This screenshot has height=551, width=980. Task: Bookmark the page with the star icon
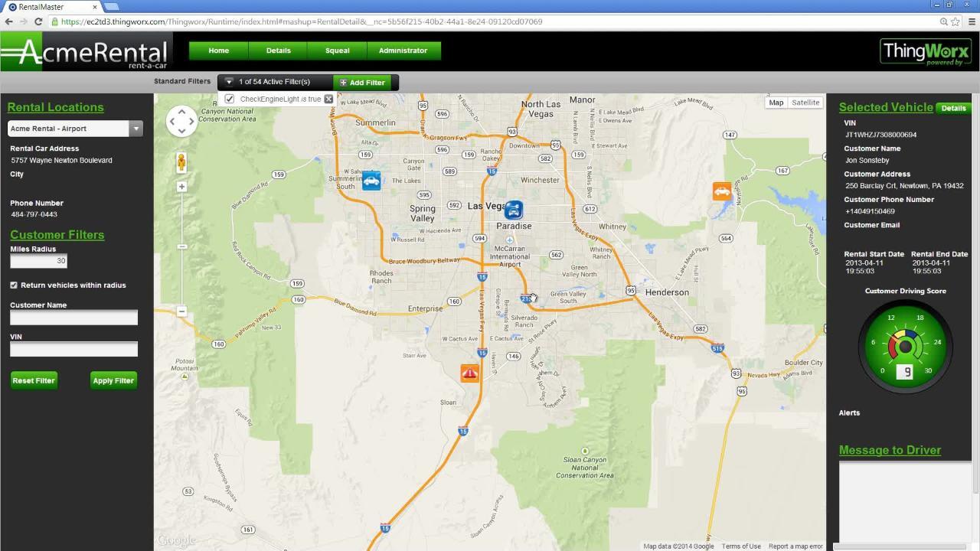pyautogui.click(x=955, y=21)
